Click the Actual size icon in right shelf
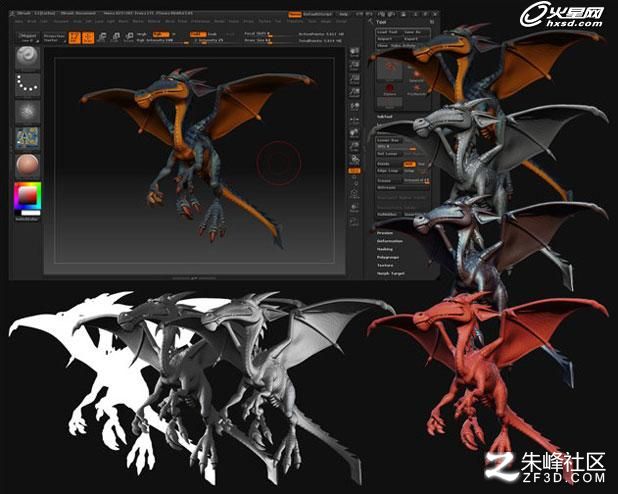Image resolution: width=618 pixels, height=494 pixels. (354, 79)
